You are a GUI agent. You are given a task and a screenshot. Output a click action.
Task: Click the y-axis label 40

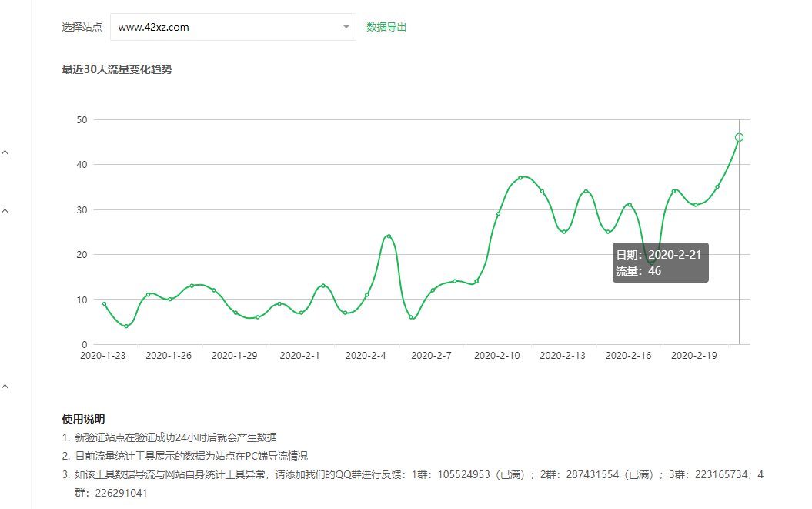click(82, 165)
